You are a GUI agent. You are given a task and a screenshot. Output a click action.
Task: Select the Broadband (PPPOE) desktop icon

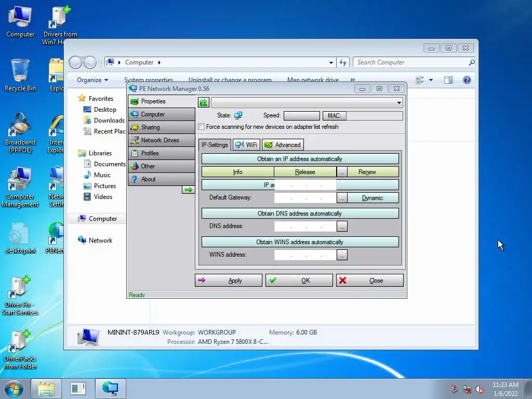click(x=20, y=133)
